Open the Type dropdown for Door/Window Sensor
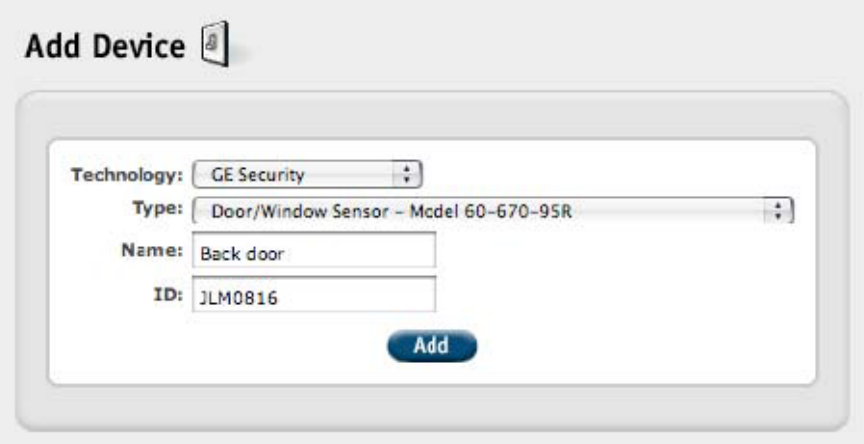This screenshot has height=444, width=864. (493, 210)
